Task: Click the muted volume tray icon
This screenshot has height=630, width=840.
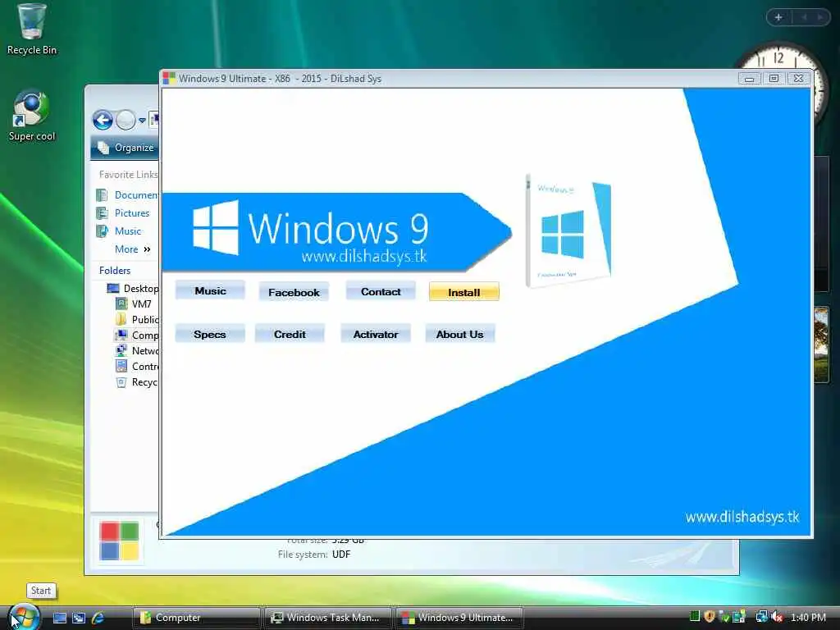Action: click(x=778, y=617)
